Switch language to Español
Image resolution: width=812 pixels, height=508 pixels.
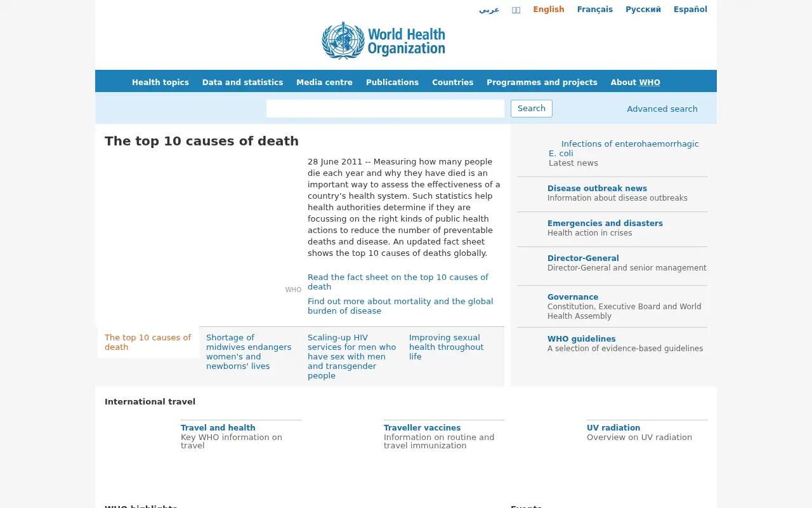pyautogui.click(x=690, y=10)
